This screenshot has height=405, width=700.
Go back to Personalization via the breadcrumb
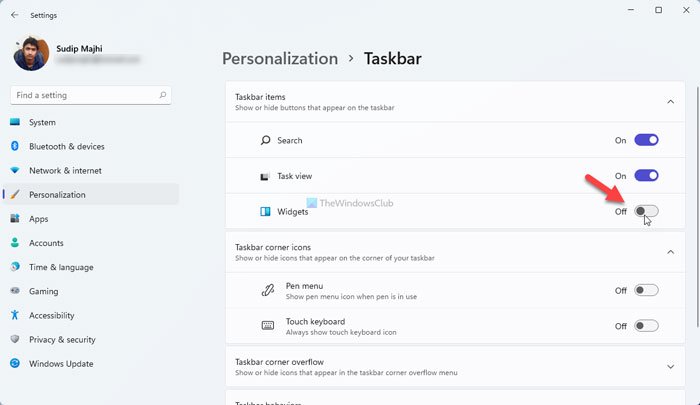point(279,58)
